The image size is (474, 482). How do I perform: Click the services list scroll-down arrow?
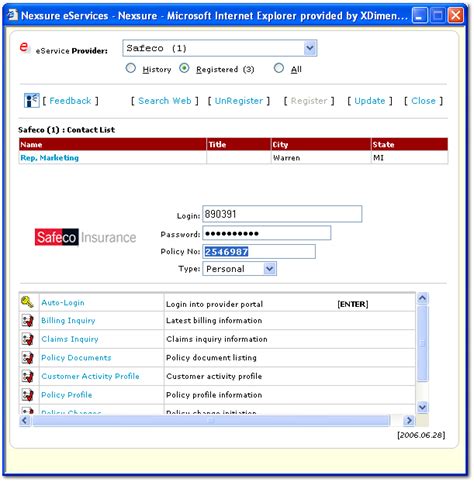click(x=423, y=407)
